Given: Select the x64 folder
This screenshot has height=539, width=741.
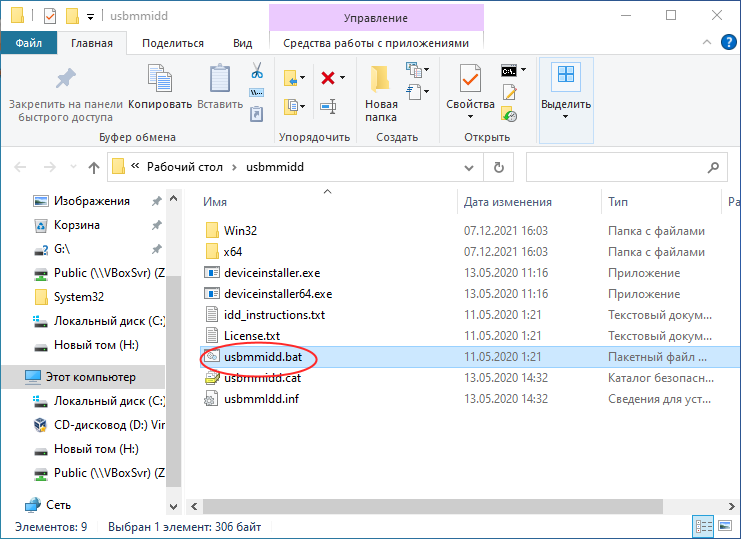Looking at the screenshot, I should point(233,252).
